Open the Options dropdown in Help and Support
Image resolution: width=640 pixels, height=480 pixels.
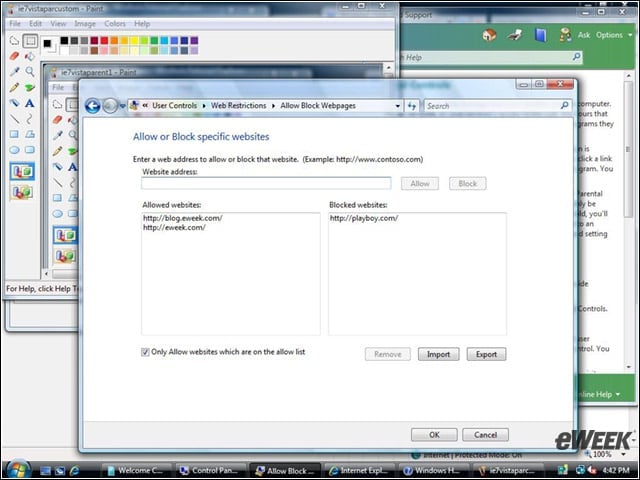point(613,35)
